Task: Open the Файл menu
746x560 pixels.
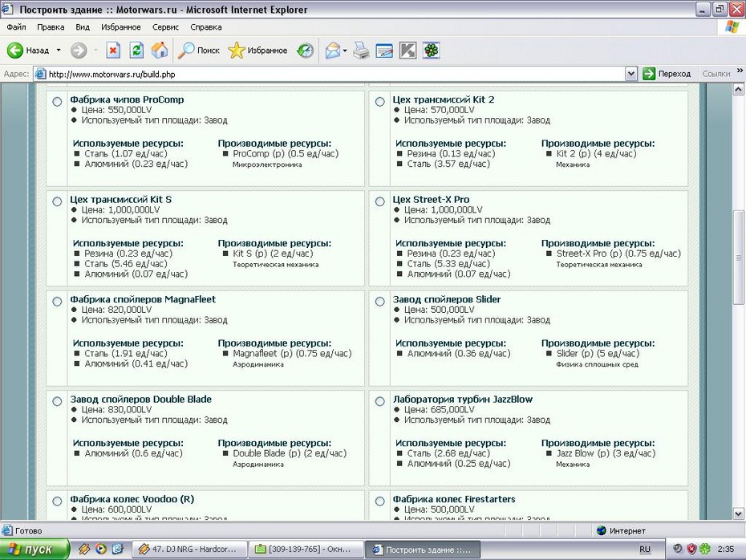Action: tap(16, 27)
